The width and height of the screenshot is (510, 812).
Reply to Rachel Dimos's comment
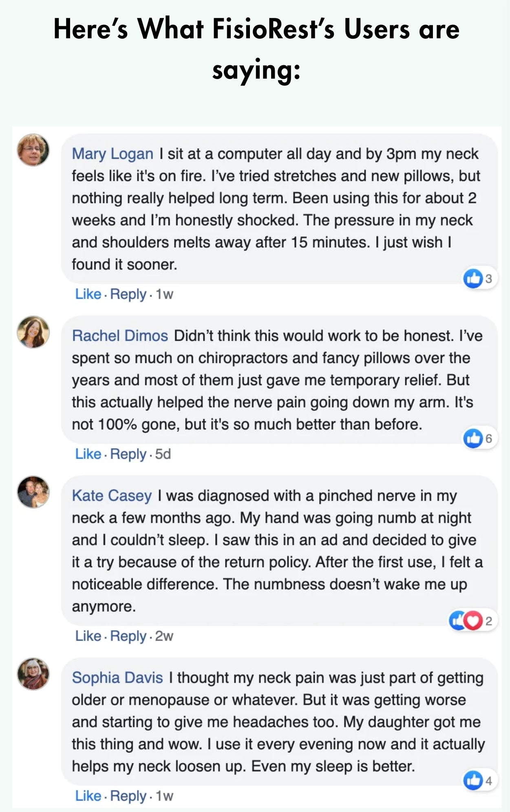coord(128,454)
